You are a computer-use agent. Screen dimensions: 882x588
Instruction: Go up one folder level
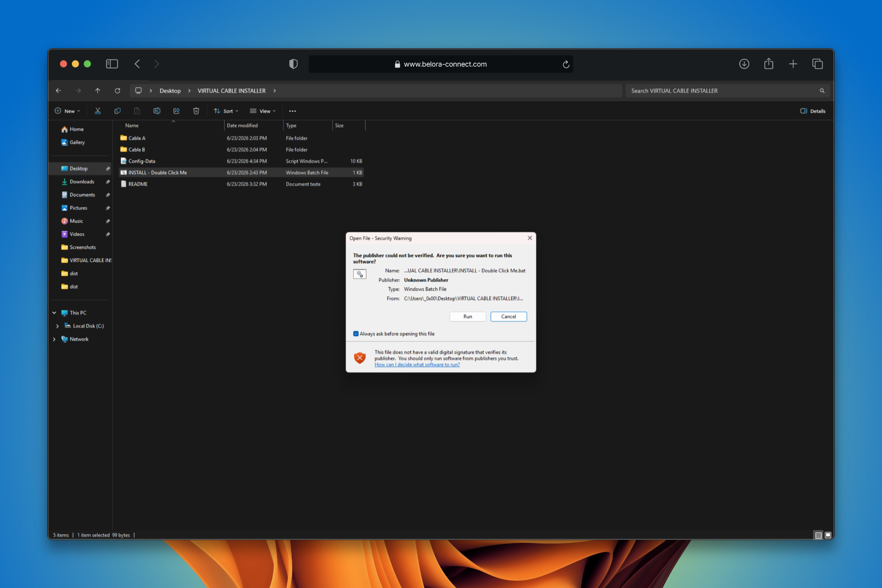click(97, 90)
